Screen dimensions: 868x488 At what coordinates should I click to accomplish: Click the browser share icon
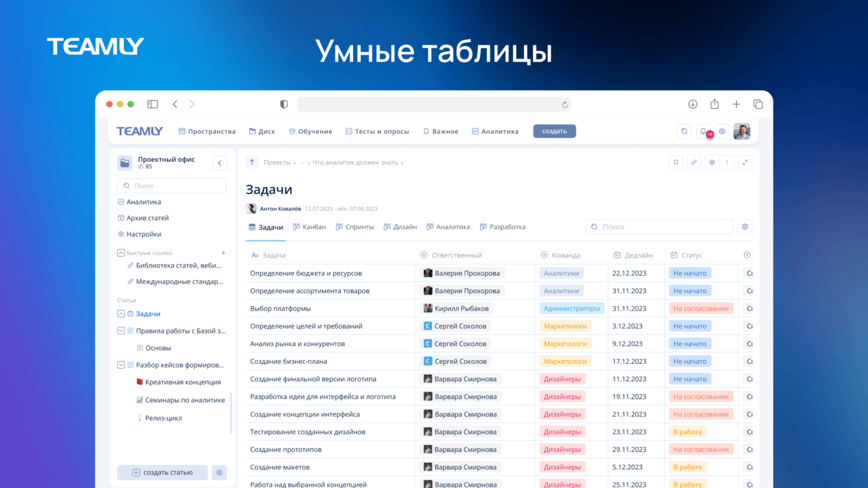pyautogui.click(x=714, y=104)
